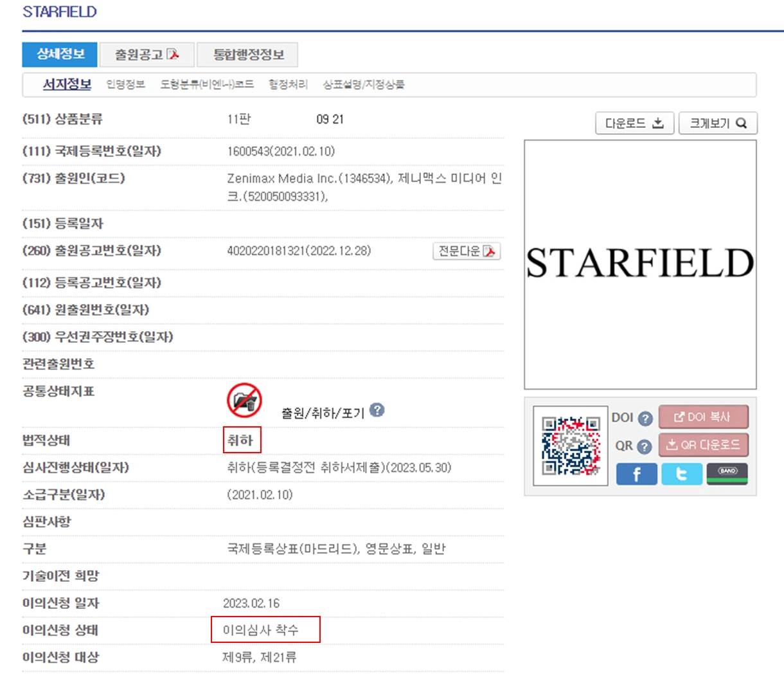Click the STARFIELD trademark image
This screenshot has width=784, height=695.
point(640,264)
